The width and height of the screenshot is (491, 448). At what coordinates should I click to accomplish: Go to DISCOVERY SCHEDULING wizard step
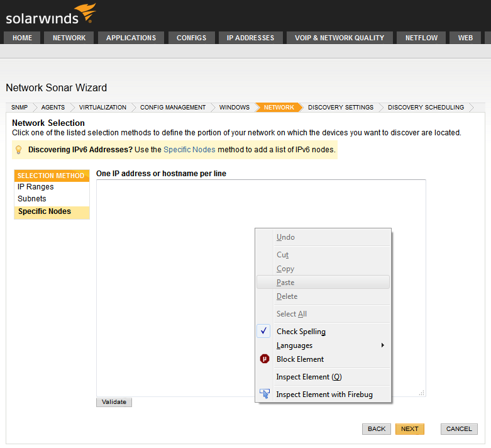(426, 107)
